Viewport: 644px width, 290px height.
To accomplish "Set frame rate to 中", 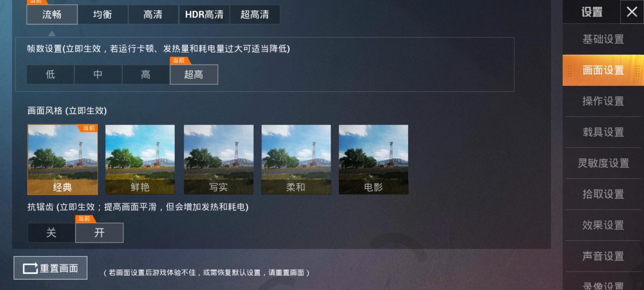I will click(98, 75).
